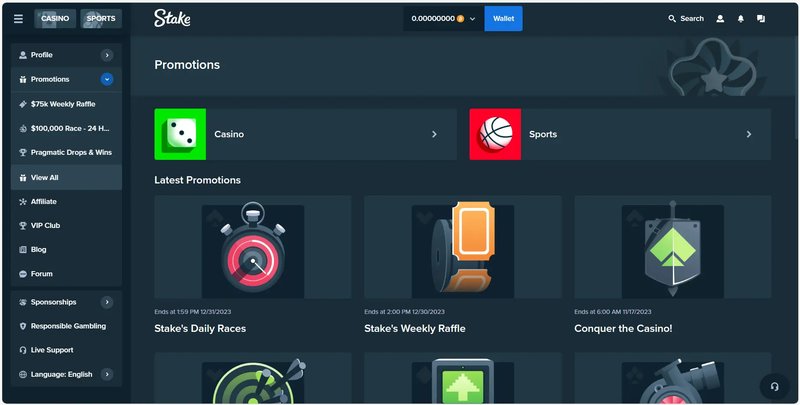The image size is (800, 405).
Task: Open the hamburger menu icon
Action: 18,18
